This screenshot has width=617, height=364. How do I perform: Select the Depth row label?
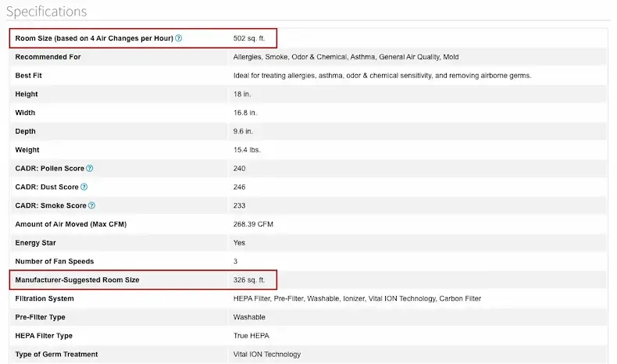pos(25,131)
